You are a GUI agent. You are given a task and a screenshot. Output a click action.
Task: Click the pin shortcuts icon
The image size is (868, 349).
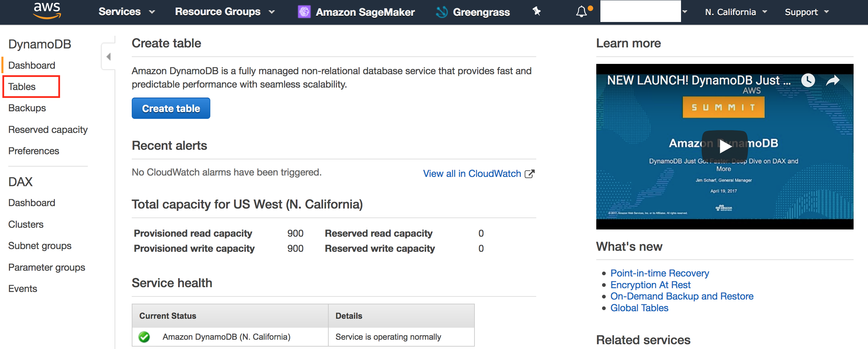537,12
